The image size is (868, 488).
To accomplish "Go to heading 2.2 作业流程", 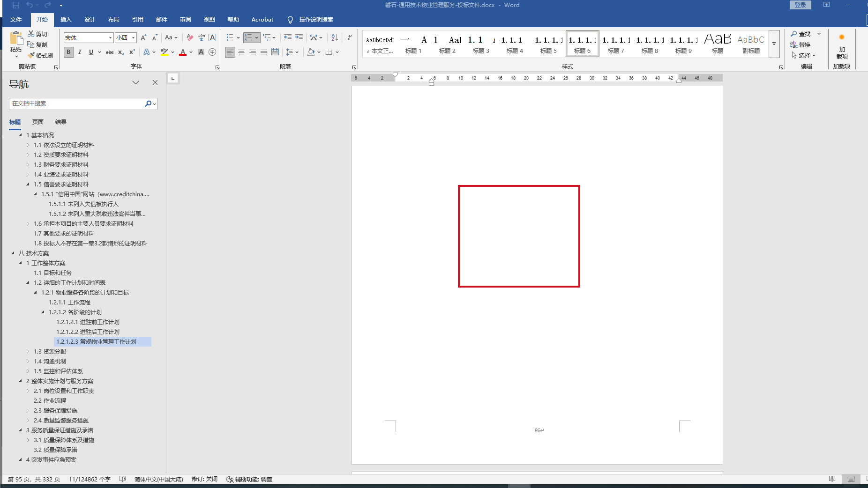I will [50, 400].
